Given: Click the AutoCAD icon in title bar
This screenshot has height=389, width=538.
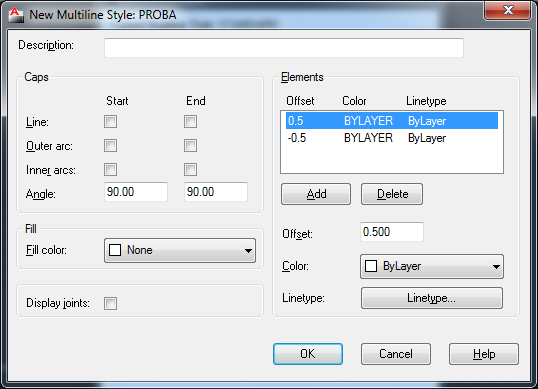Looking at the screenshot, I should pyautogui.click(x=16, y=15).
